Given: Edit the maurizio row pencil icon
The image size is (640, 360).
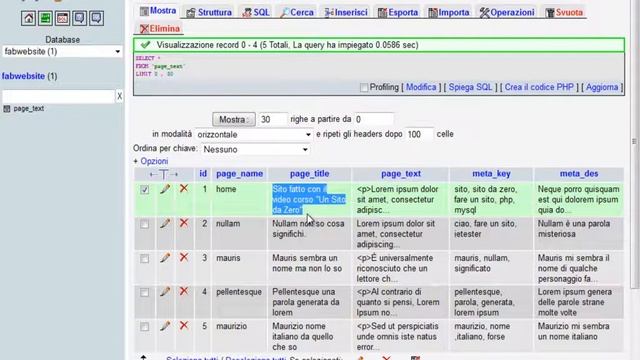Looking at the screenshot, I should tap(165, 326).
